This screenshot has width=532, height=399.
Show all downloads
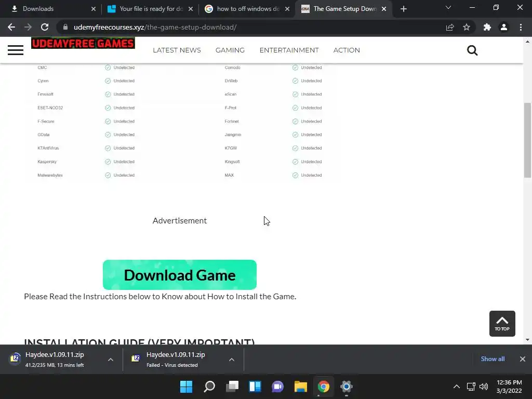(493, 359)
